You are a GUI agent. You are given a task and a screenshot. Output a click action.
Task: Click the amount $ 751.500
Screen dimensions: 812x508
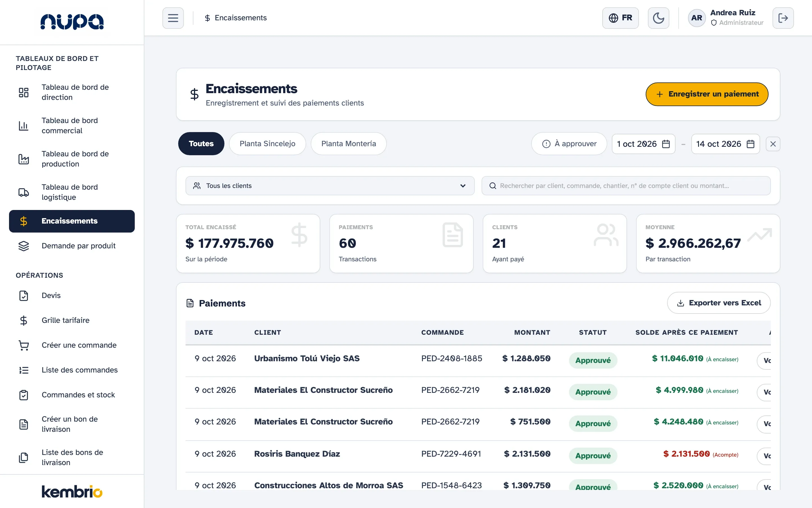pos(530,422)
